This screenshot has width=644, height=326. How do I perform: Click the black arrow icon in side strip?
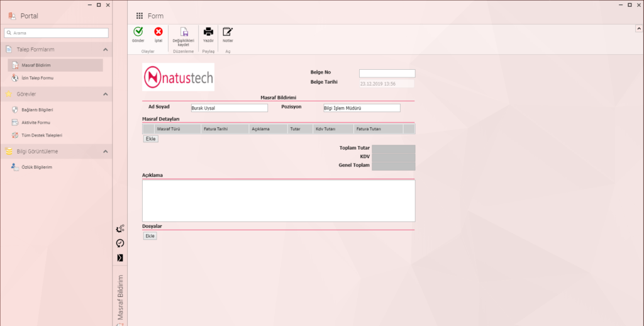120,258
